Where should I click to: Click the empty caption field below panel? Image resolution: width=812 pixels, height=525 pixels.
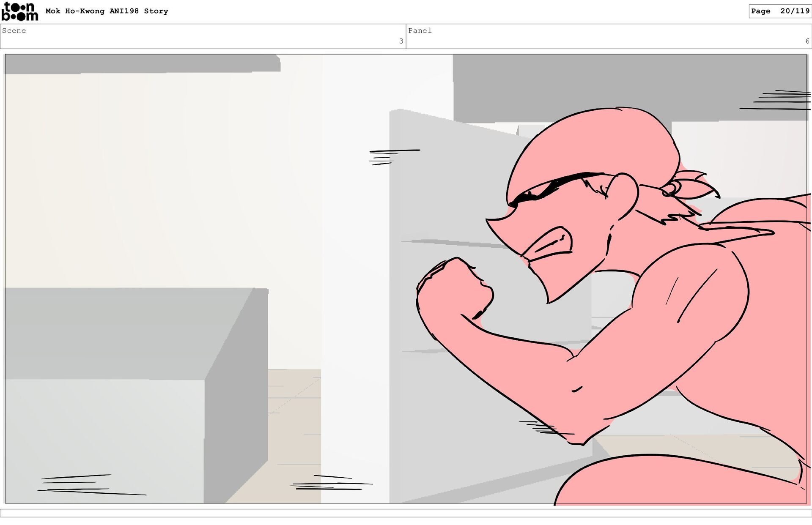coord(406,513)
